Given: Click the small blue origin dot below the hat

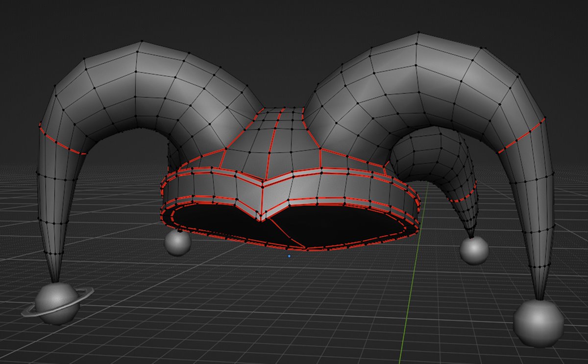Looking at the screenshot, I should [x=289, y=256].
